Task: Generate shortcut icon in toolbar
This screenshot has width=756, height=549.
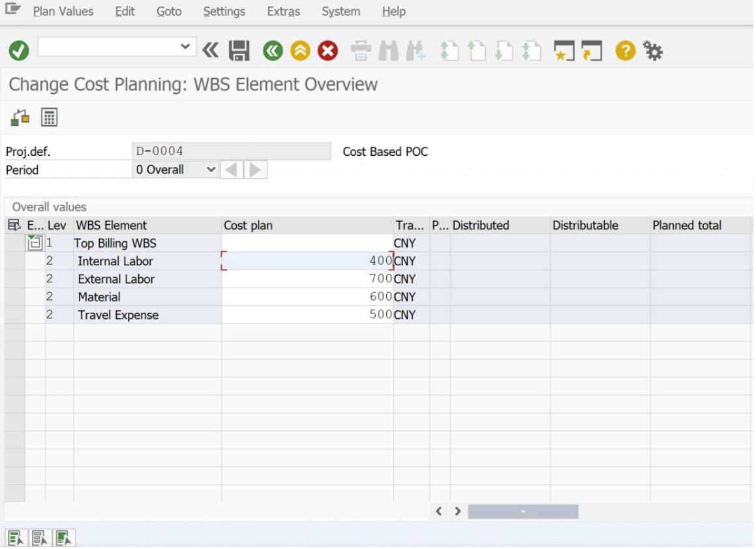Action: click(592, 51)
